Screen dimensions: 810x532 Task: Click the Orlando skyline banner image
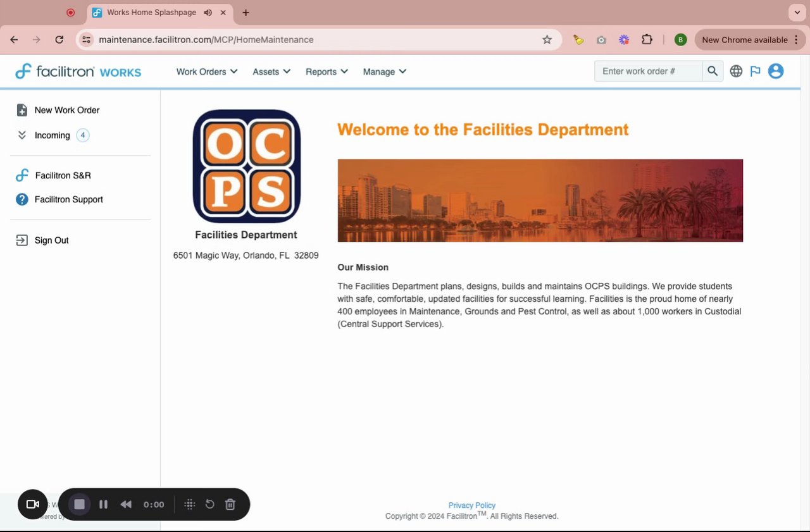click(x=540, y=201)
